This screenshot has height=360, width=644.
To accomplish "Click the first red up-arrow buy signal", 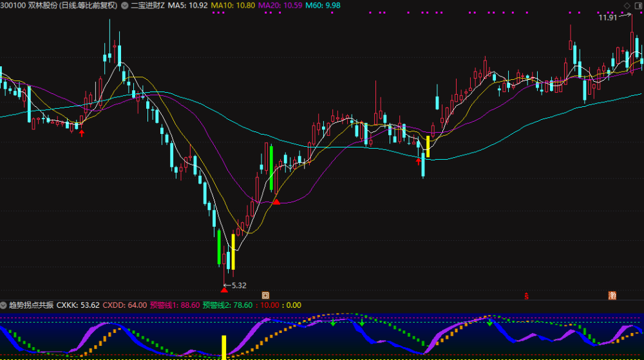I will (82, 133).
